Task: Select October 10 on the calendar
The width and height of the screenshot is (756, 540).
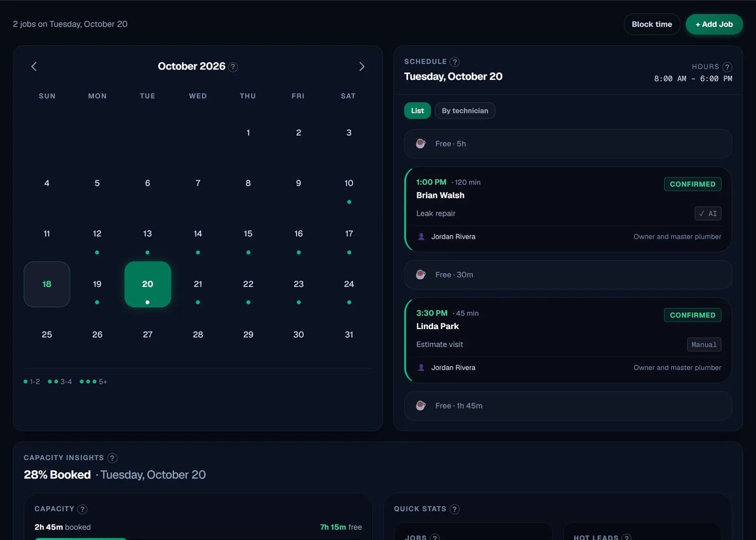Action: (x=349, y=183)
